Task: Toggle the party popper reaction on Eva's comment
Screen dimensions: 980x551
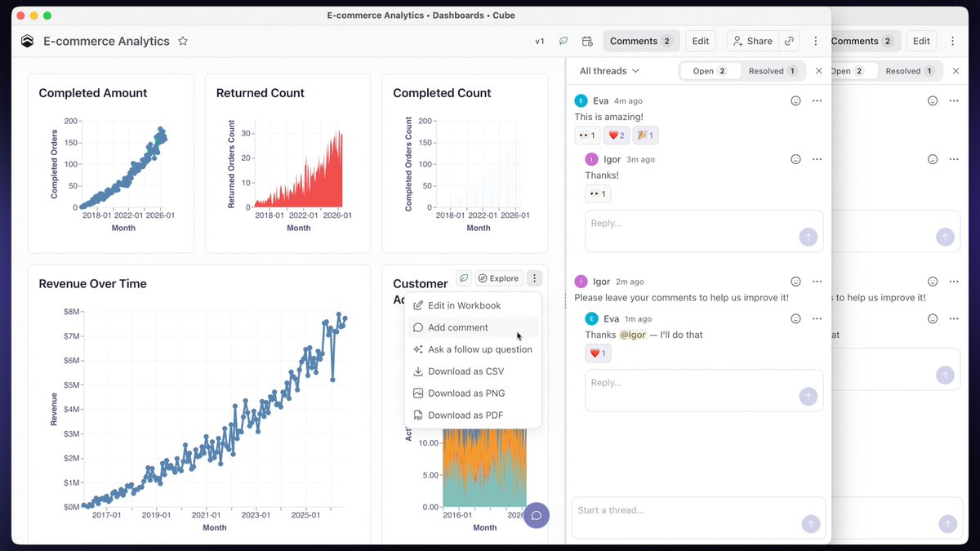Action: (645, 136)
